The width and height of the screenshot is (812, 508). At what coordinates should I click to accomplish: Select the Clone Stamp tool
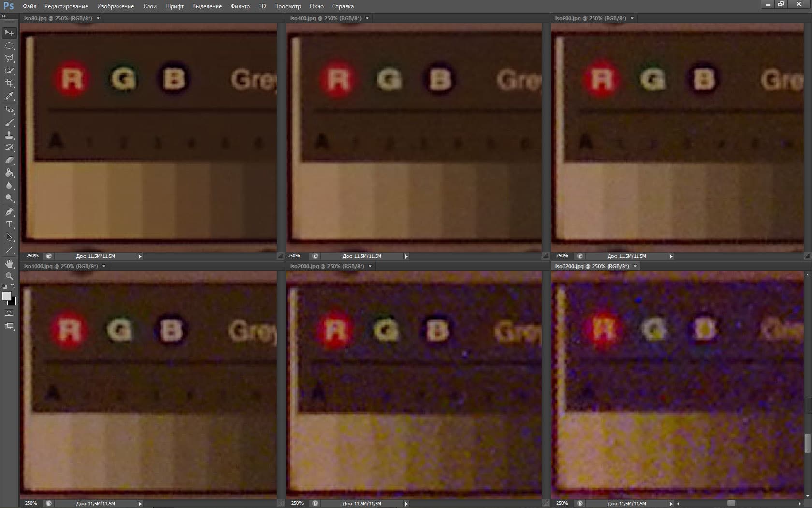tap(9, 135)
